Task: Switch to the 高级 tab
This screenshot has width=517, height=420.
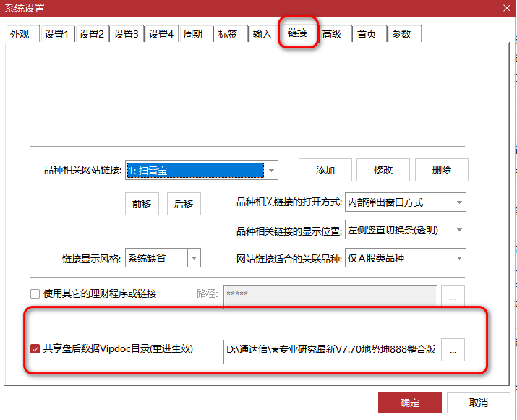Action: (332, 34)
